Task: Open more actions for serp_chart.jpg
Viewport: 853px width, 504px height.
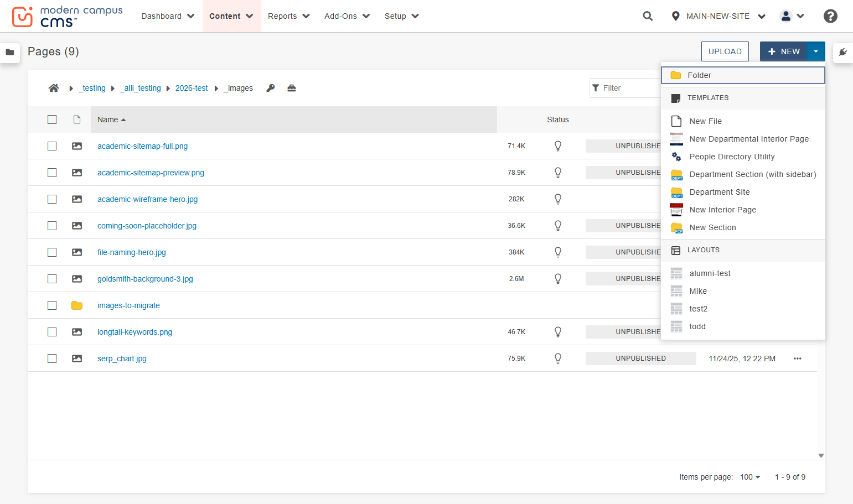Action: coord(798,358)
